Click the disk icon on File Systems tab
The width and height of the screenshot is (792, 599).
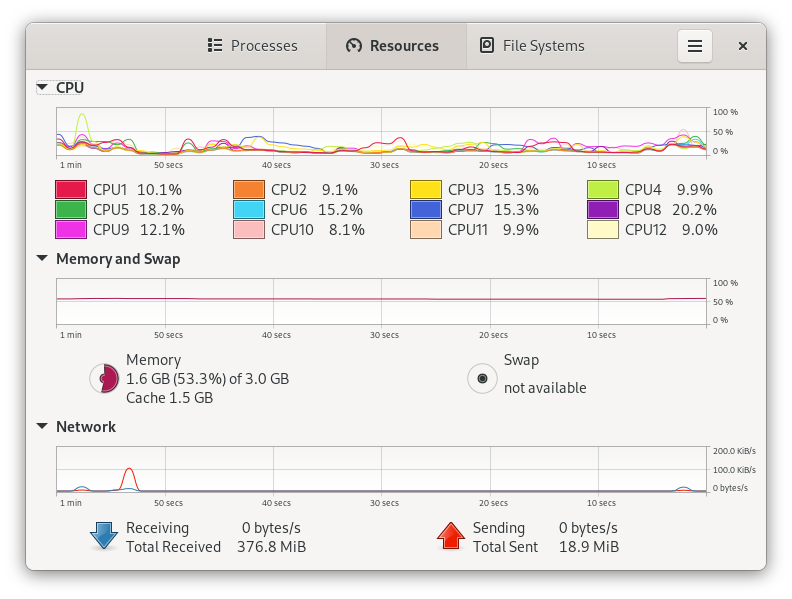[487, 46]
